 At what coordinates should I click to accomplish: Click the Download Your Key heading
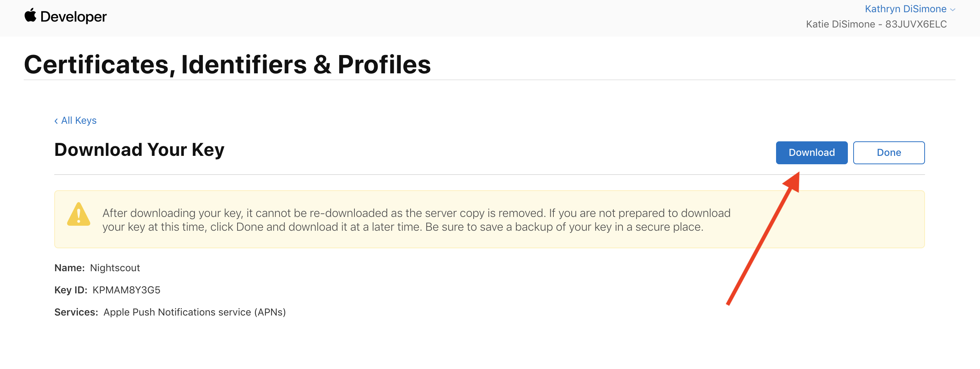tap(139, 150)
